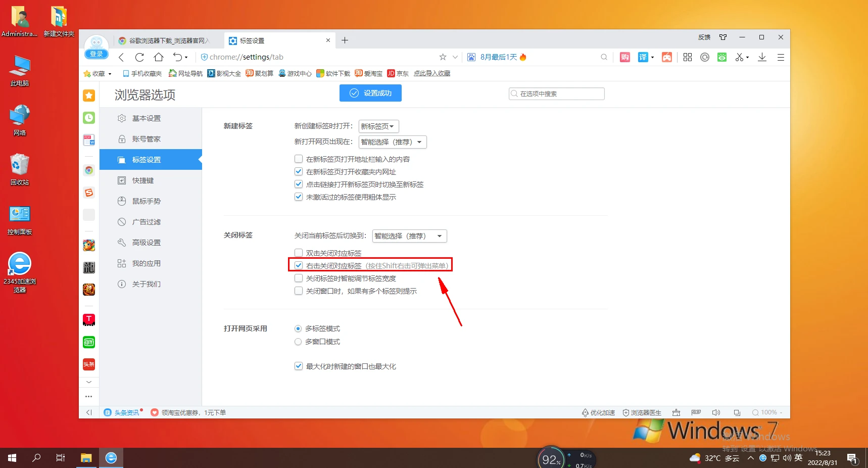Screen dimensions: 868x468
Task: Uncheck 右击关闭对应标签 checkbox
Action: pos(299,266)
